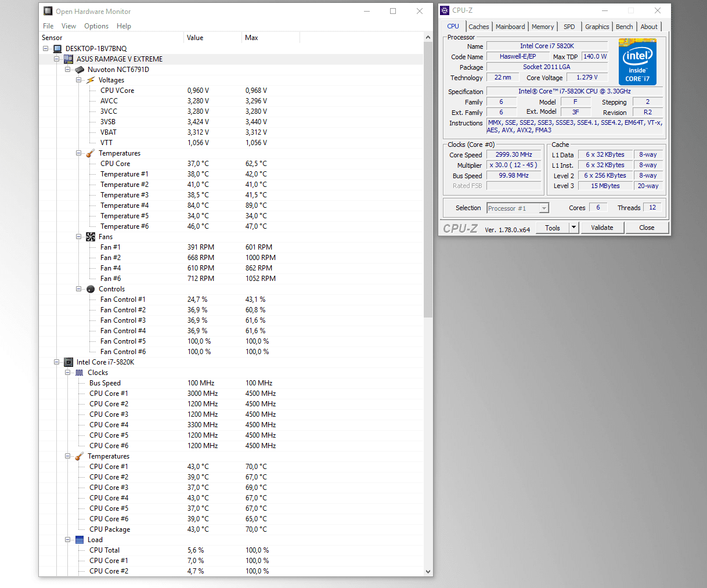Open the Processor #1 selection dropdown
The width and height of the screenshot is (707, 588).
tap(544, 208)
